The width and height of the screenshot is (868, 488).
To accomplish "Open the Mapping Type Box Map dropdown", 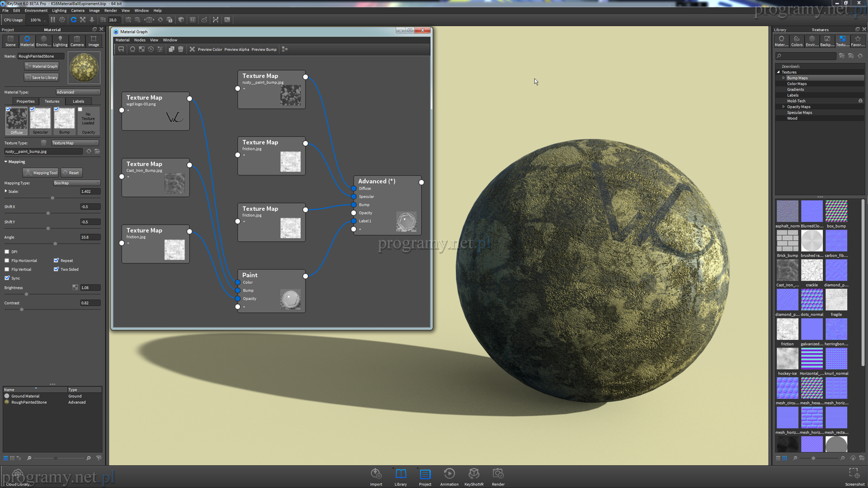I will [x=76, y=183].
